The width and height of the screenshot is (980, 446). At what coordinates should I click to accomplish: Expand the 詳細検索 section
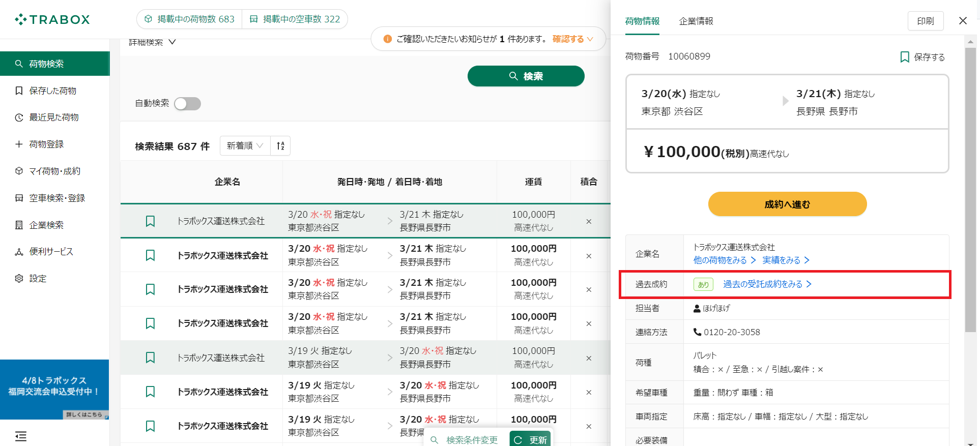tap(152, 42)
